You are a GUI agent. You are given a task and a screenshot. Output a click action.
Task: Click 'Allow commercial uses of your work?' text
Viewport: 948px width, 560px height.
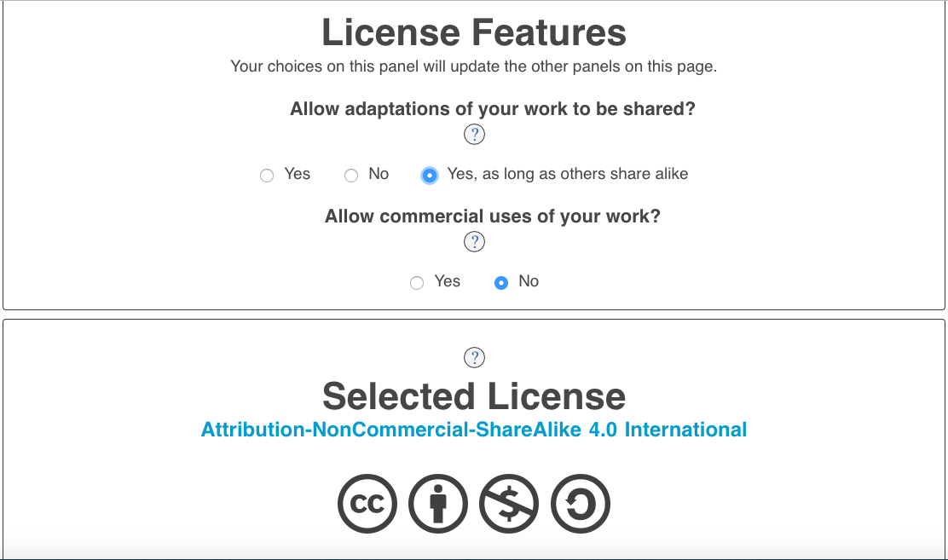tap(493, 216)
